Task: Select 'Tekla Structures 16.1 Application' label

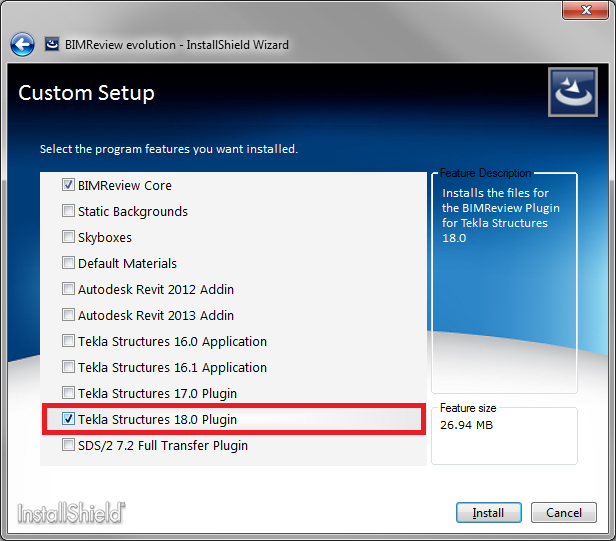Action: click(172, 368)
